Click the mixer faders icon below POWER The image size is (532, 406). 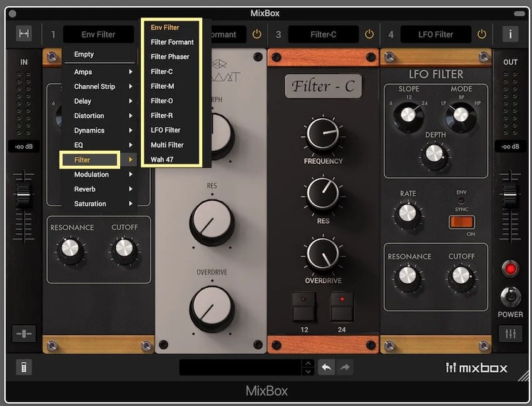pos(510,334)
